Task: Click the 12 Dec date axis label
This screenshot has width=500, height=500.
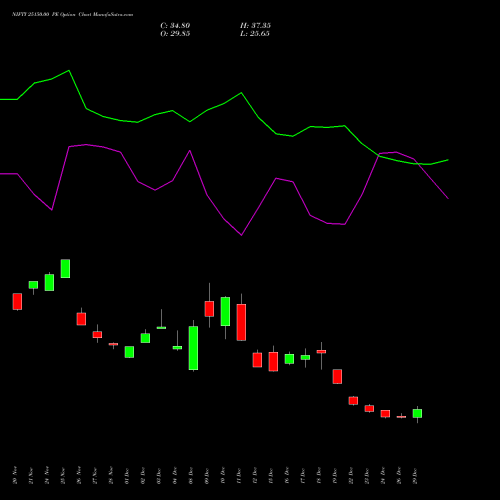Action: [x=255, y=475]
